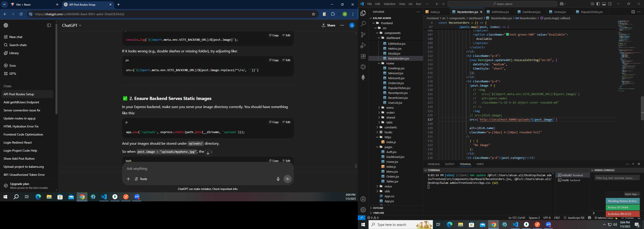Toggle bottom panel layout icon

click(604, 4)
